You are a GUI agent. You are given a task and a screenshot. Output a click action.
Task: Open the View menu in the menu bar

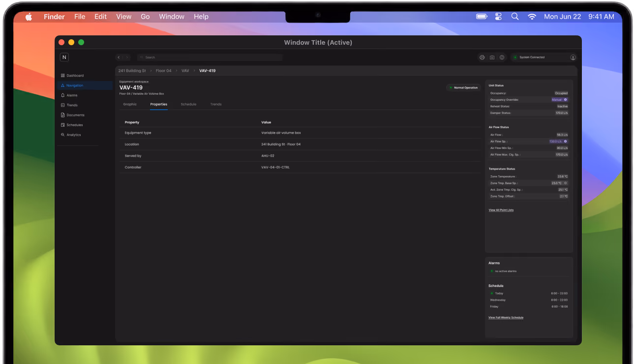124,17
